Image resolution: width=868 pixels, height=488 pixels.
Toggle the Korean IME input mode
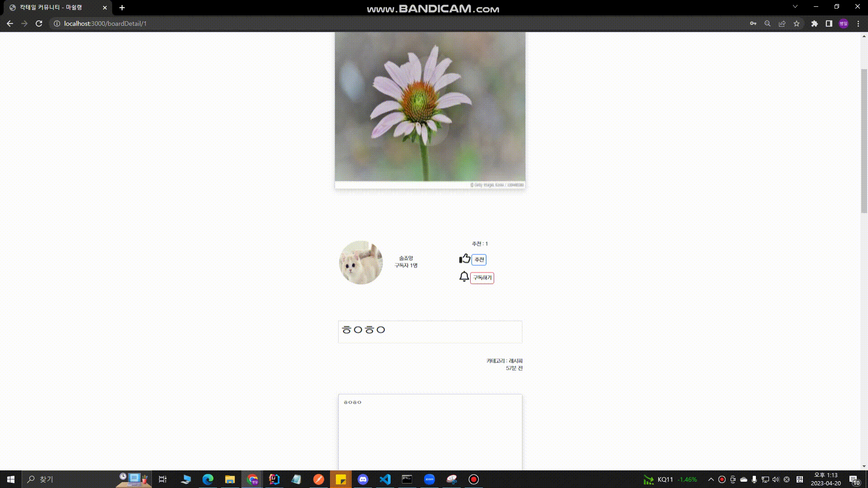pos(800,479)
